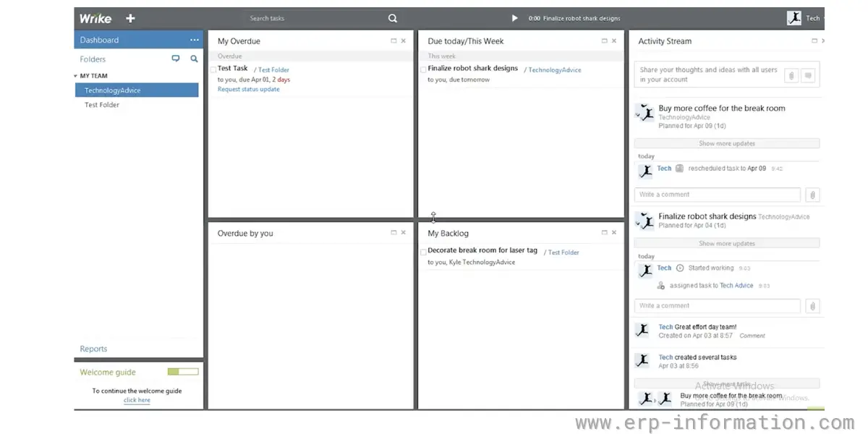Collapse the MY TEAM folder tree

[76, 76]
